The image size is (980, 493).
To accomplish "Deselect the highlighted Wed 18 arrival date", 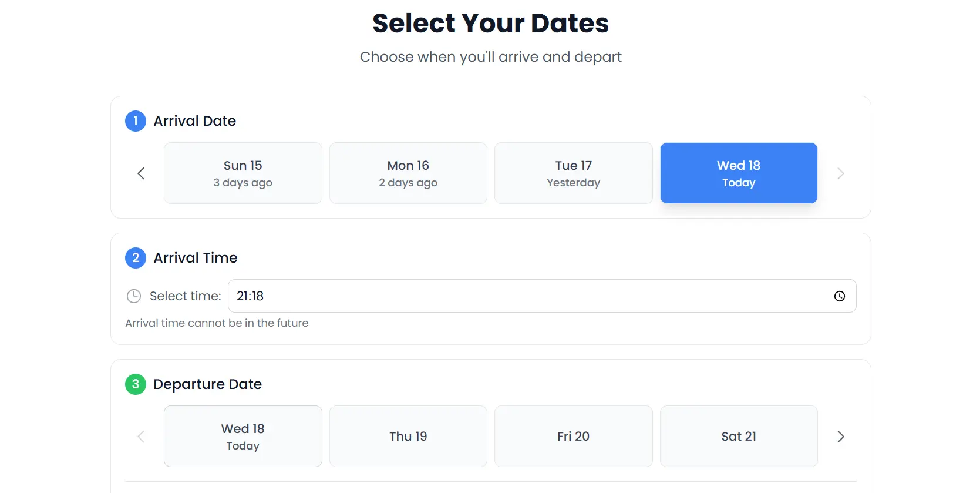I will pos(738,173).
